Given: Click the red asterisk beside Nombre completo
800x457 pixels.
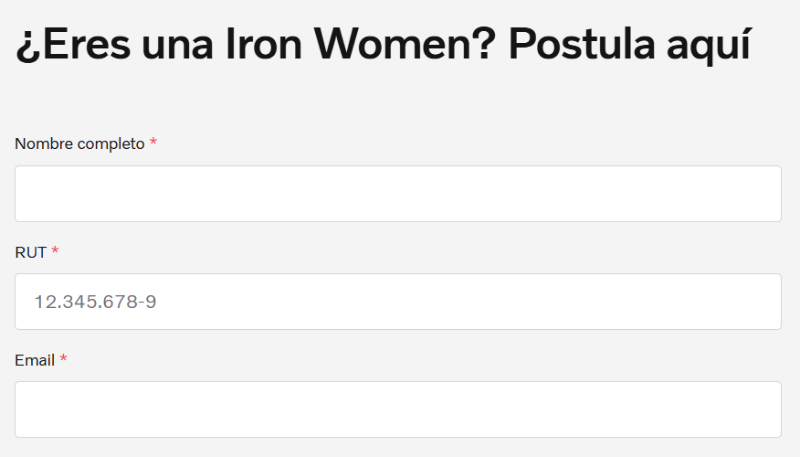Looking at the screenshot, I should point(153,144).
